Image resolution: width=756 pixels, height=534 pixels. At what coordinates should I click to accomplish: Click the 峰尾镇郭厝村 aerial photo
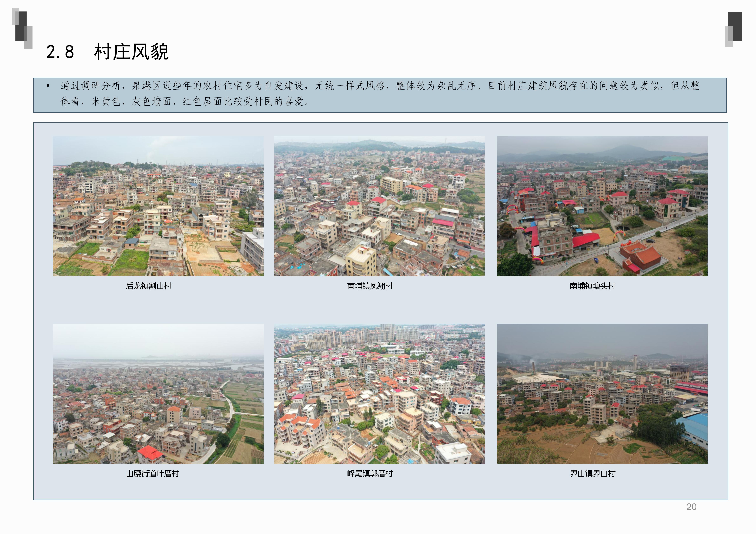tap(379, 393)
